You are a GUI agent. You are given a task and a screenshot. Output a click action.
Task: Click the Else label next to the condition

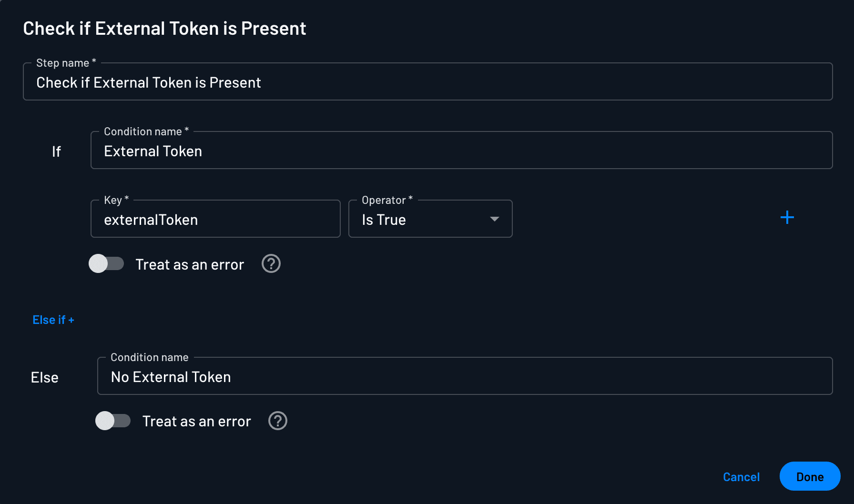tap(44, 377)
